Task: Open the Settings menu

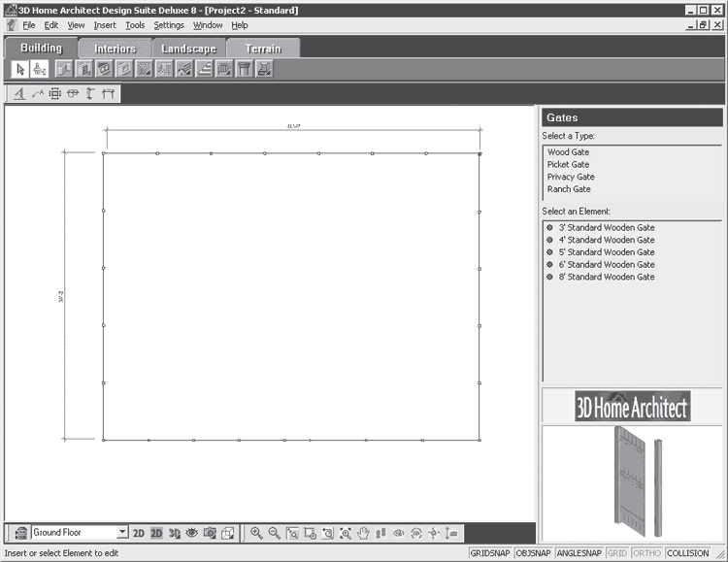Action: coord(169,25)
